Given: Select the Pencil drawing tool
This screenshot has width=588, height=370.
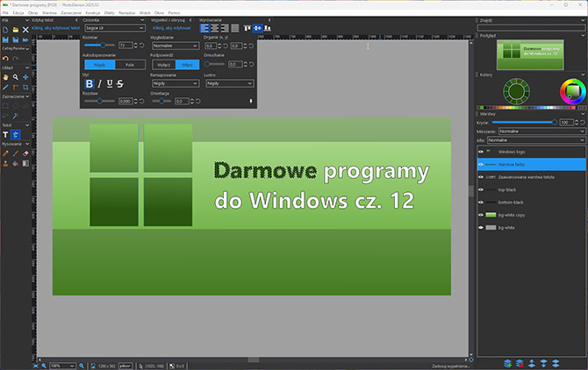Looking at the screenshot, I should [x=5, y=153].
